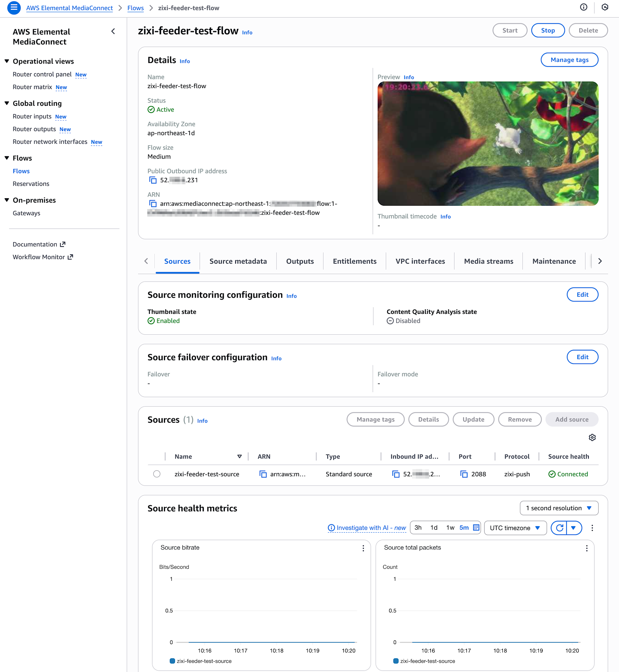
Task: Open the settings hexagon icon in top bar
Action: tap(605, 7)
